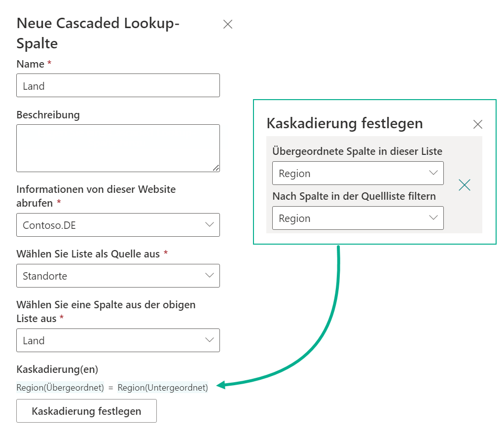The image size is (504, 435).
Task: Click the Kaskadierung festlegen dialog heading
Action: (x=345, y=123)
